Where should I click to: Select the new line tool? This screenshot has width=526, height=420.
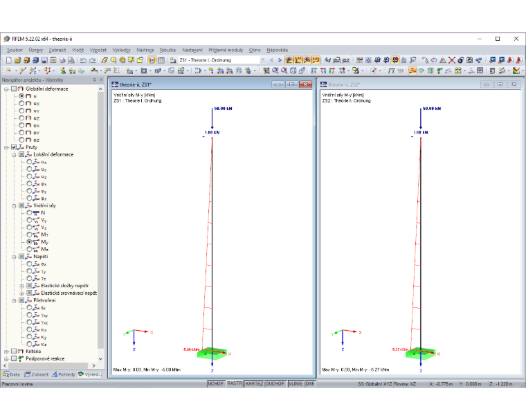[x=22, y=71]
